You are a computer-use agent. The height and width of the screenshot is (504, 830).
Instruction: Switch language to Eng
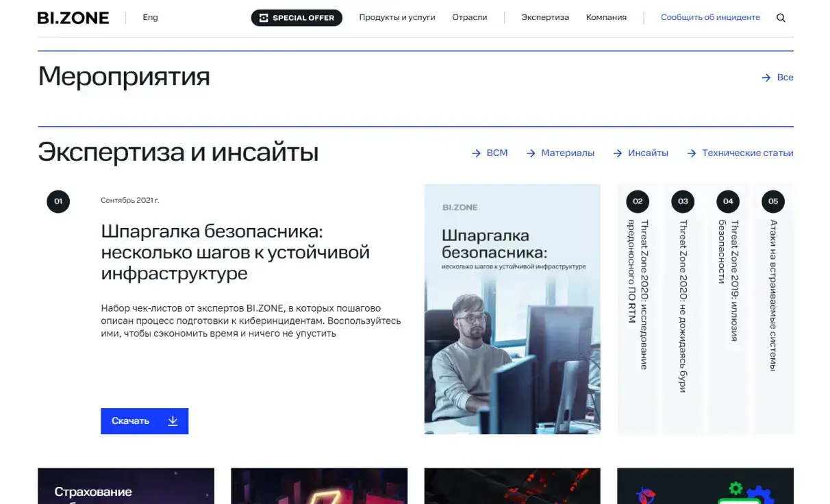pos(150,17)
